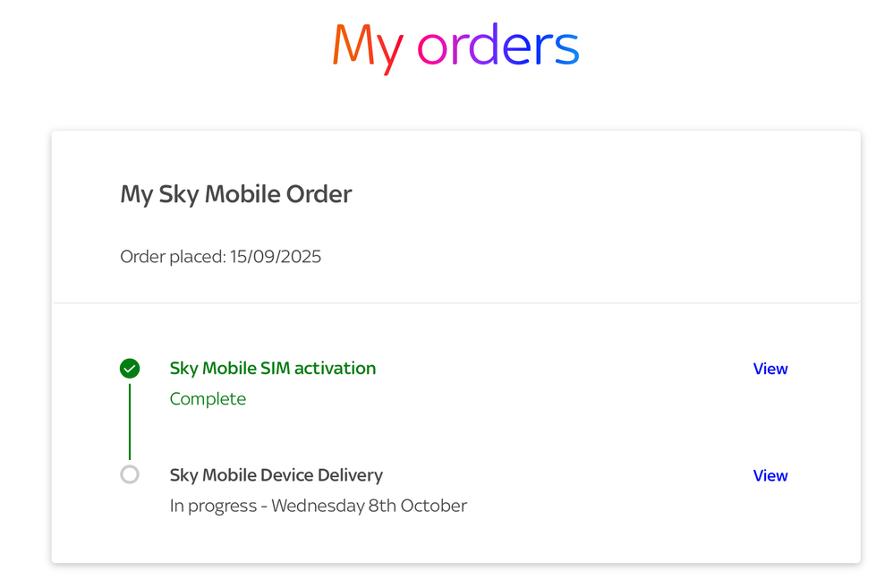Open View link for Sky Mobile SIM activation

pyautogui.click(x=770, y=369)
